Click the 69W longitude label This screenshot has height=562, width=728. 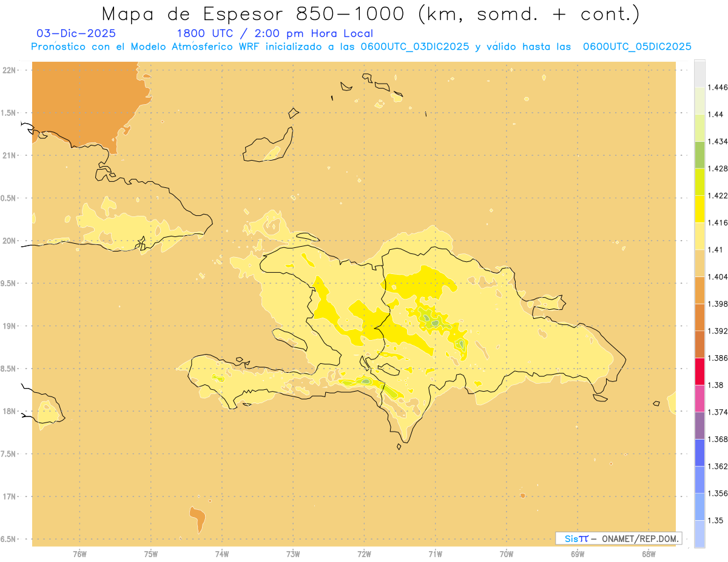pyautogui.click(x=578, y=554)
